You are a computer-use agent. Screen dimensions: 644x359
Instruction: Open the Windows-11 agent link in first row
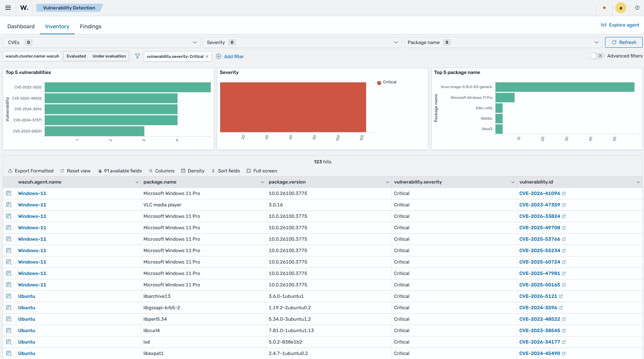(x=32, y=194)
